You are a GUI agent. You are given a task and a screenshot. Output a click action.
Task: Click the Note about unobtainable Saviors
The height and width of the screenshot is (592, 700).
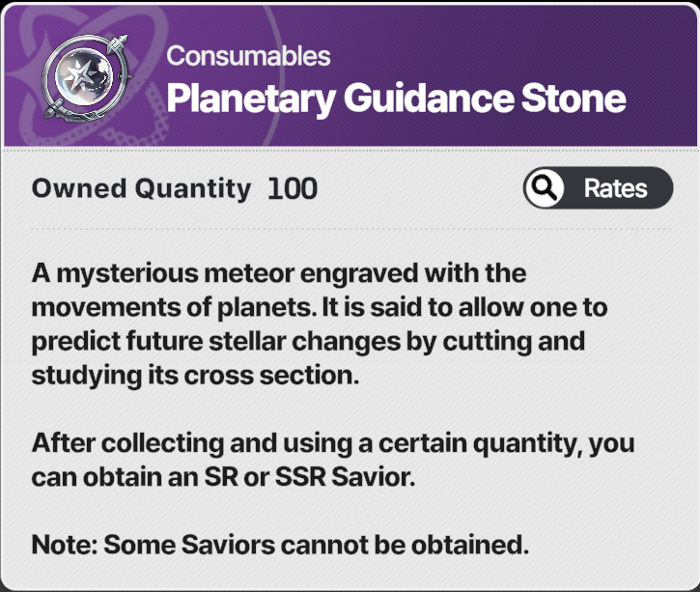click(280, 545)
